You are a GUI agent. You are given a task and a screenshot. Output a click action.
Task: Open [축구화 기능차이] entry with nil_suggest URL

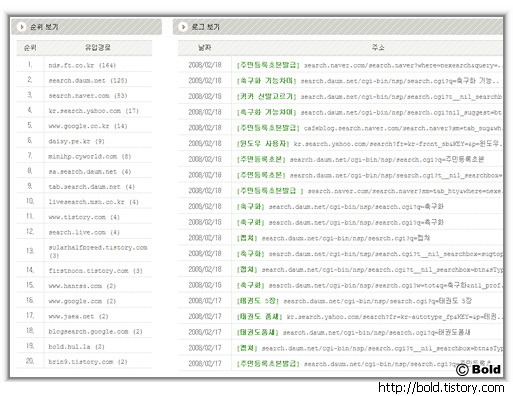pyautogui.click(x=369, y=112)
